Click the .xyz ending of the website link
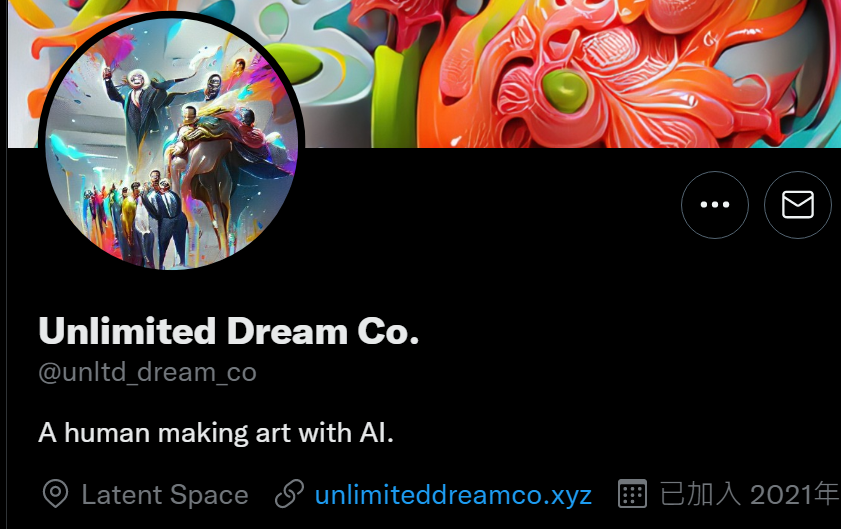 click(x=567, y=496)
